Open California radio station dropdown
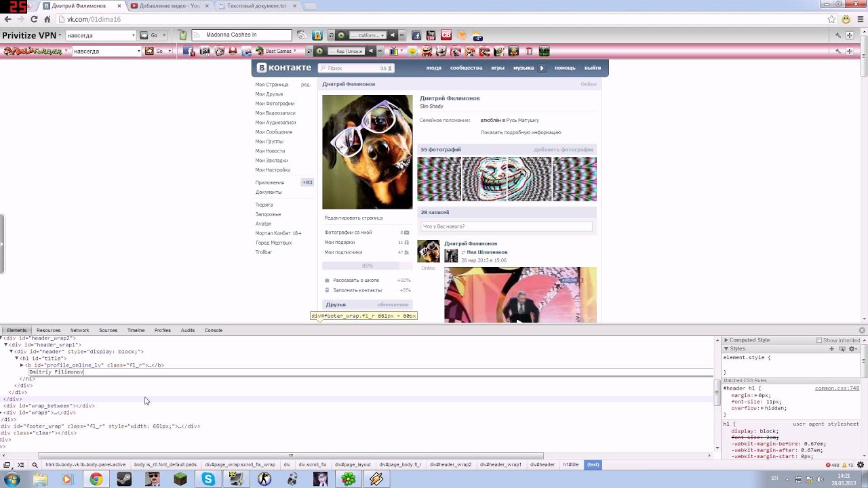Image resolution: width=868 pixels, height=488 pixels. [x=382, y=35]
